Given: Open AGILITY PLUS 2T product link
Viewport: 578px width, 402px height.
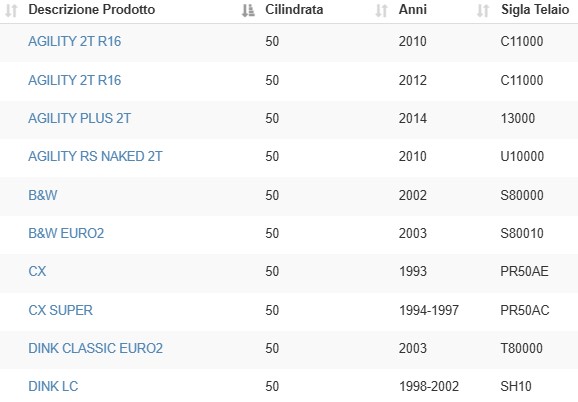Looking at the screenshot, I should (80, 118).
